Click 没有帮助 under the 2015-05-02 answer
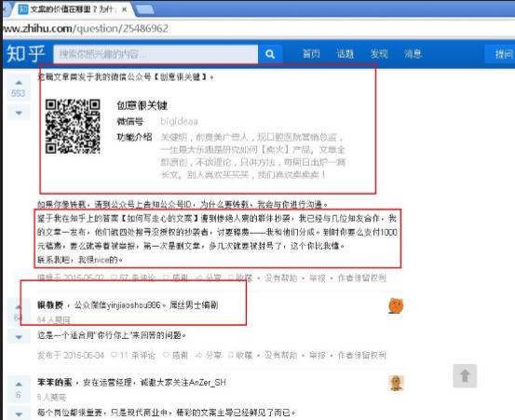This screenshot has width=515, height=420. [281, 278]
